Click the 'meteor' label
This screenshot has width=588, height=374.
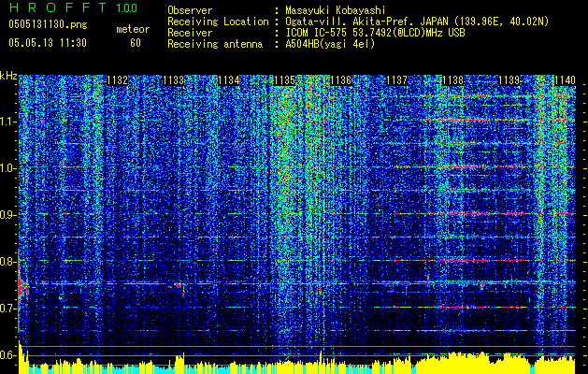[133, 29]
